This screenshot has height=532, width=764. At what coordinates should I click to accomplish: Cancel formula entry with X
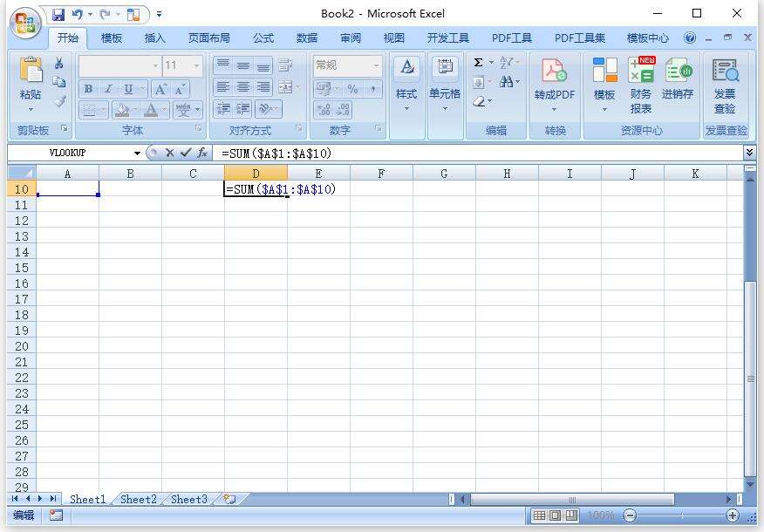[x=169, y=153]
